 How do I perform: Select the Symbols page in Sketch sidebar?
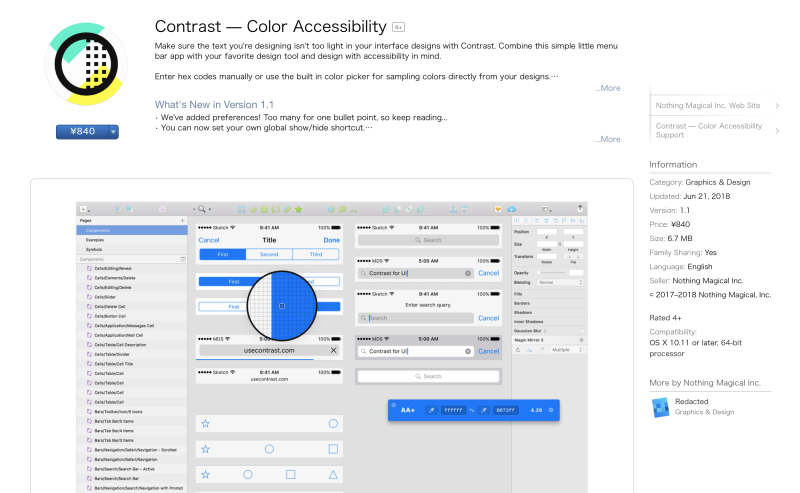click(132, 250)
